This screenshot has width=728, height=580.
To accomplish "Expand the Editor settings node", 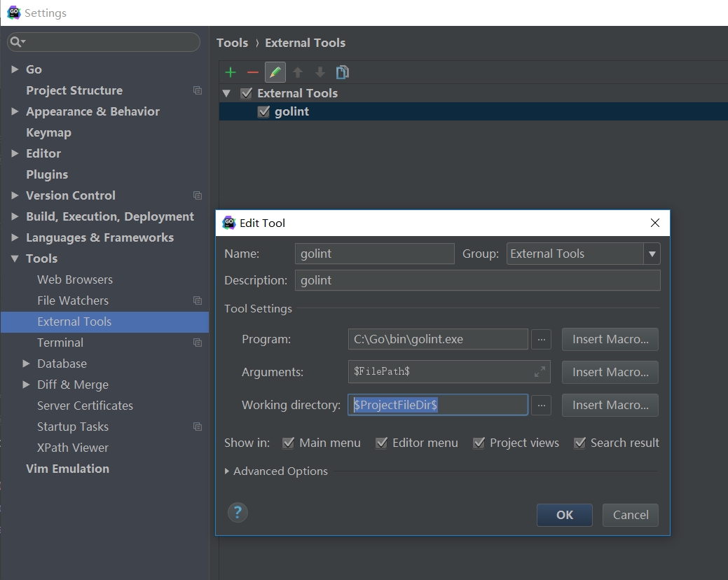I will [15, 153].
